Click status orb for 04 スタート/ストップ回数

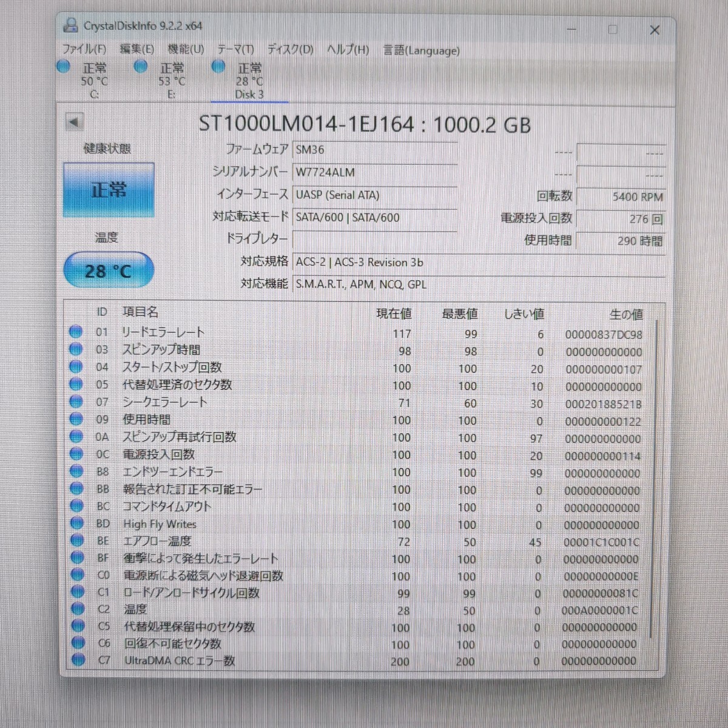[x=76, y=366]
